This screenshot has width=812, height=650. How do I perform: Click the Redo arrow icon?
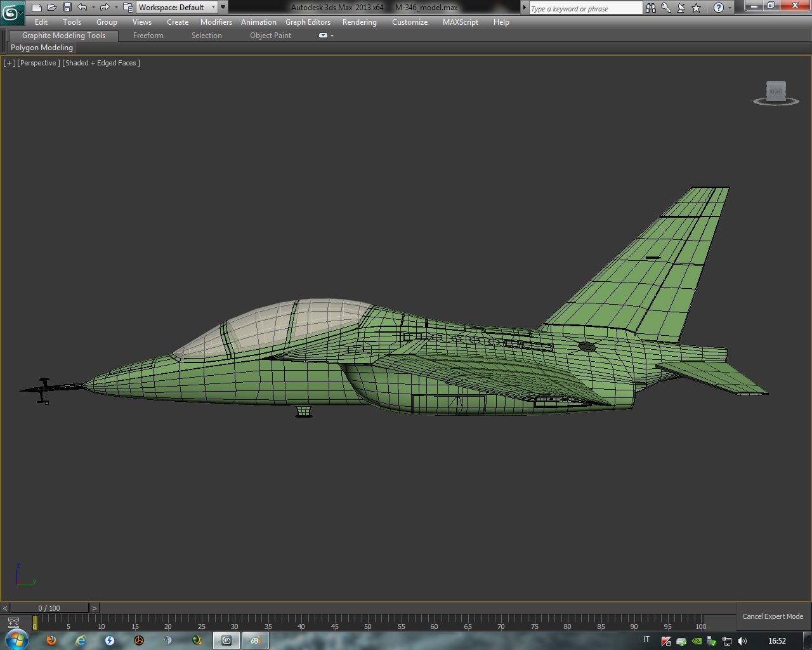[x=105, y=8]
